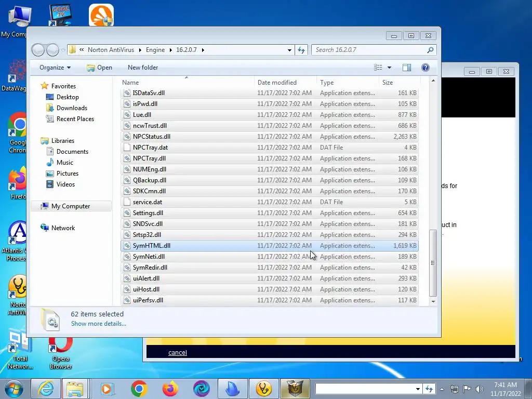Click the Recent Pages dropdown next to Forward
The width and height of the screenshot is (532, 399).
tap(63, 50)
